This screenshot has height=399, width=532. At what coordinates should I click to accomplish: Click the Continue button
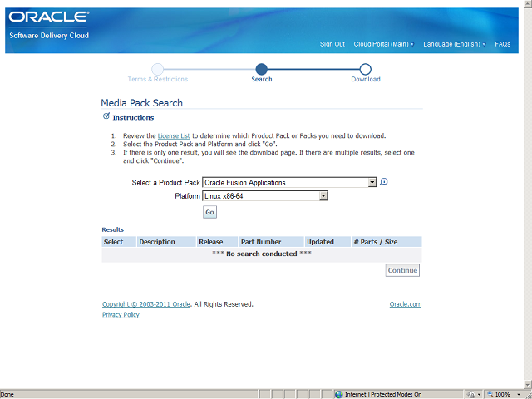pyautogui.click(x=402, y=270)
